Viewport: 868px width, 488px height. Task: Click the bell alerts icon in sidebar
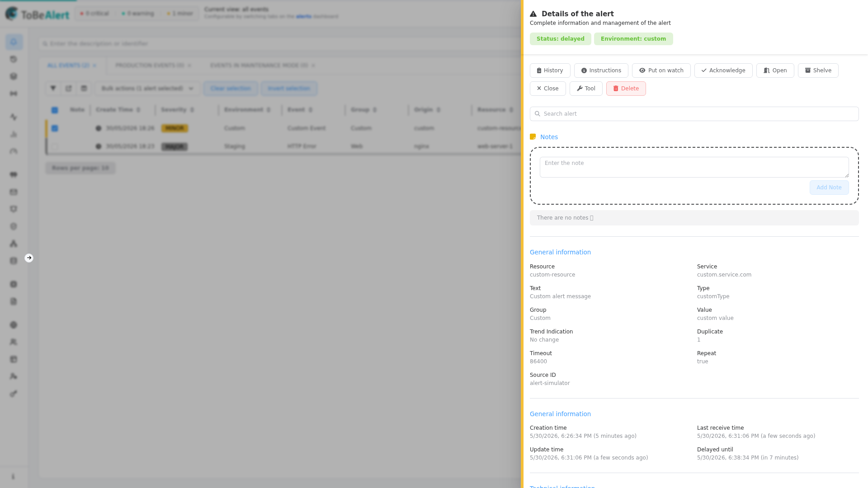coord(14,42)
